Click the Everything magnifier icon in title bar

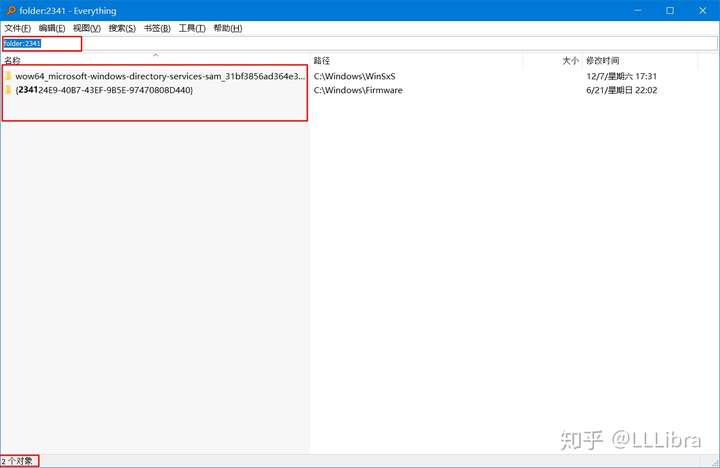pos(11,10)
